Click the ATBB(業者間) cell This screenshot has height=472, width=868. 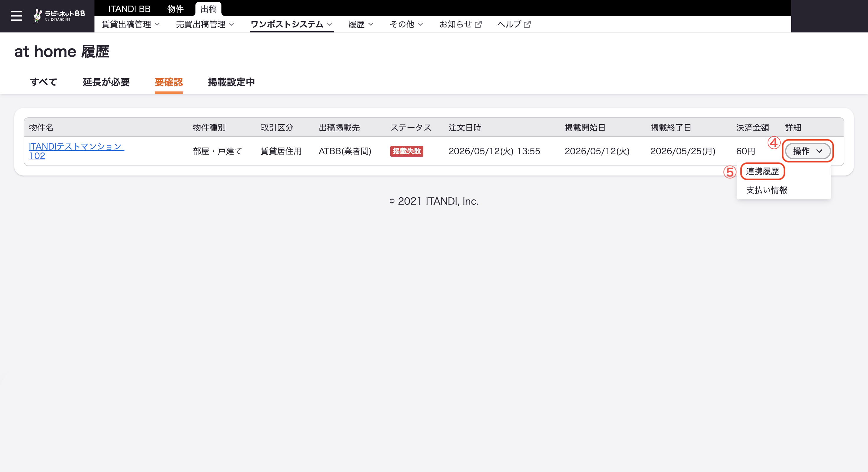[345, 151]
